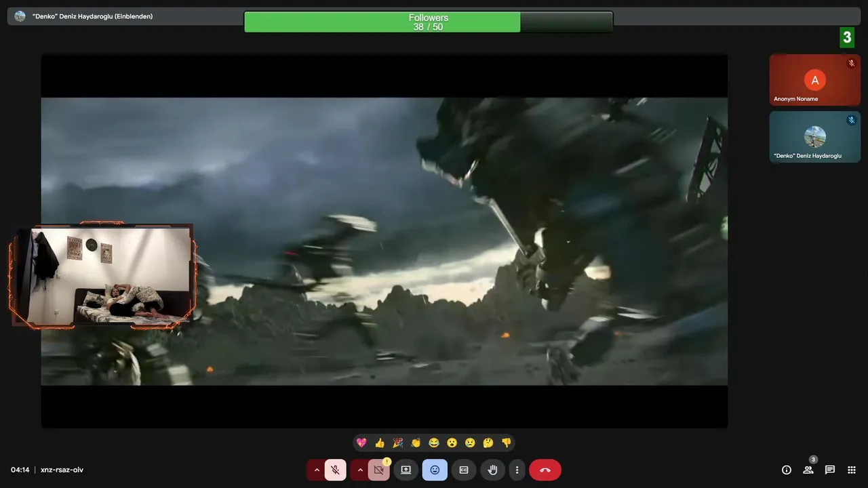
Task: Click the green number 3 badge
Action: [x=847, y=37]
